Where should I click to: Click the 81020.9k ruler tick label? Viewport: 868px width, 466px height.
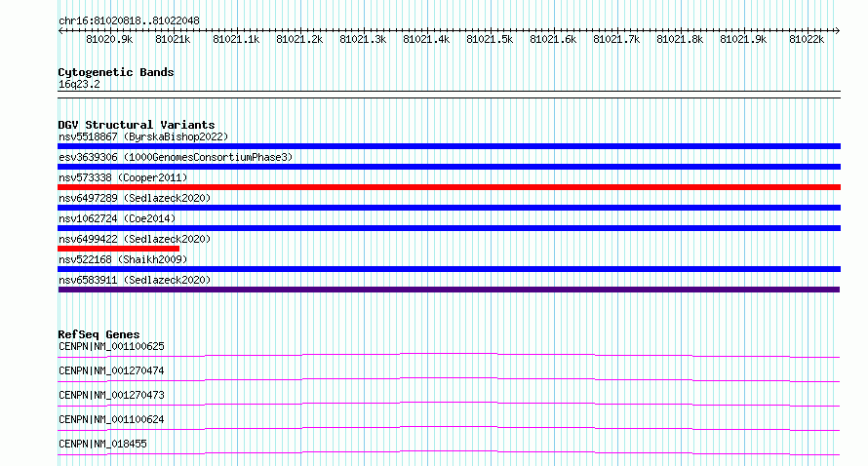point(109,39)
